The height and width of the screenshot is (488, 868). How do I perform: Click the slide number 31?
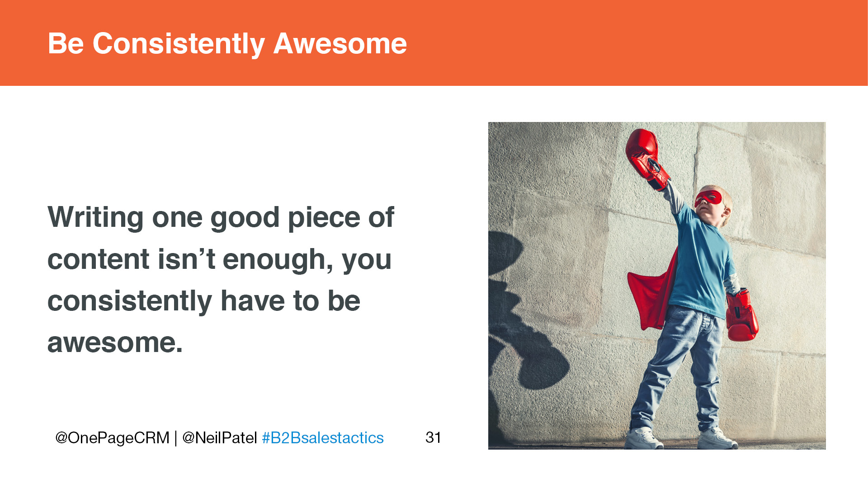[433, 437]
